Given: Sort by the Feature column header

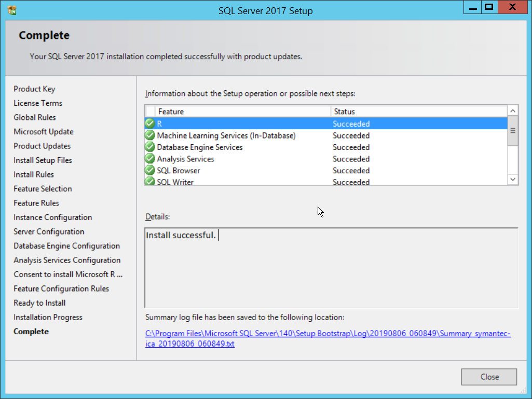Looking at the screenshot, I should 243,112.
